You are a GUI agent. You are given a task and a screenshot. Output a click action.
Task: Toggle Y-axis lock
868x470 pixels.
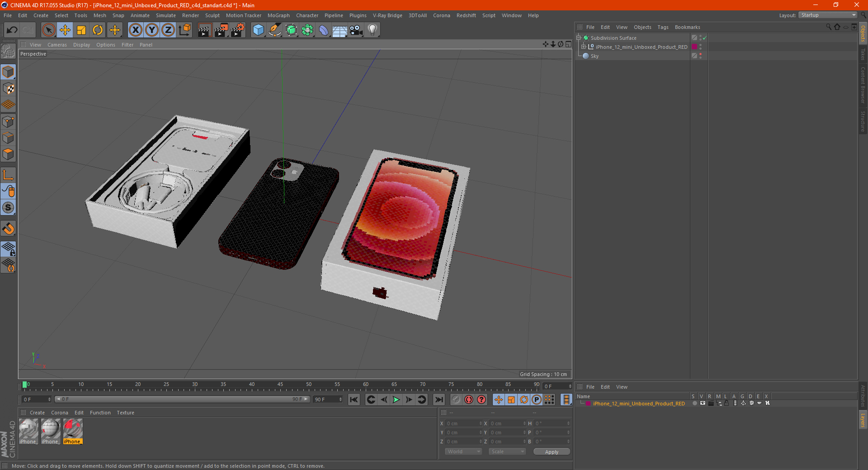(x=152, y=30)
